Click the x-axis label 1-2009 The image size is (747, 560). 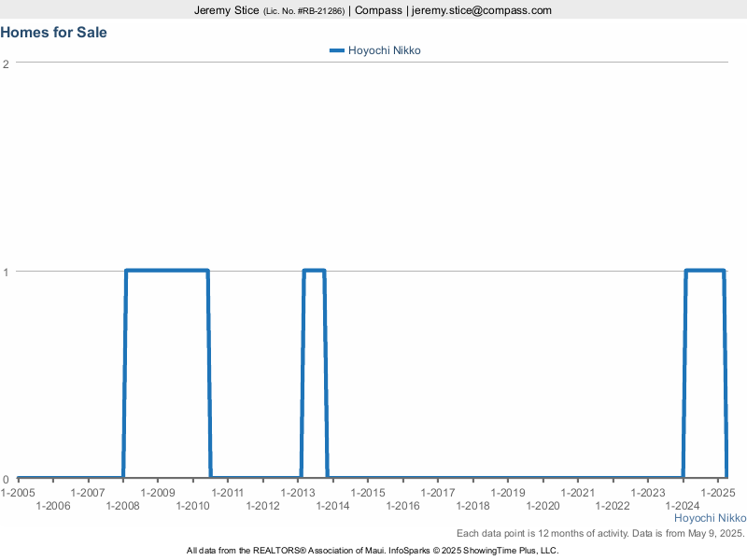158,493
